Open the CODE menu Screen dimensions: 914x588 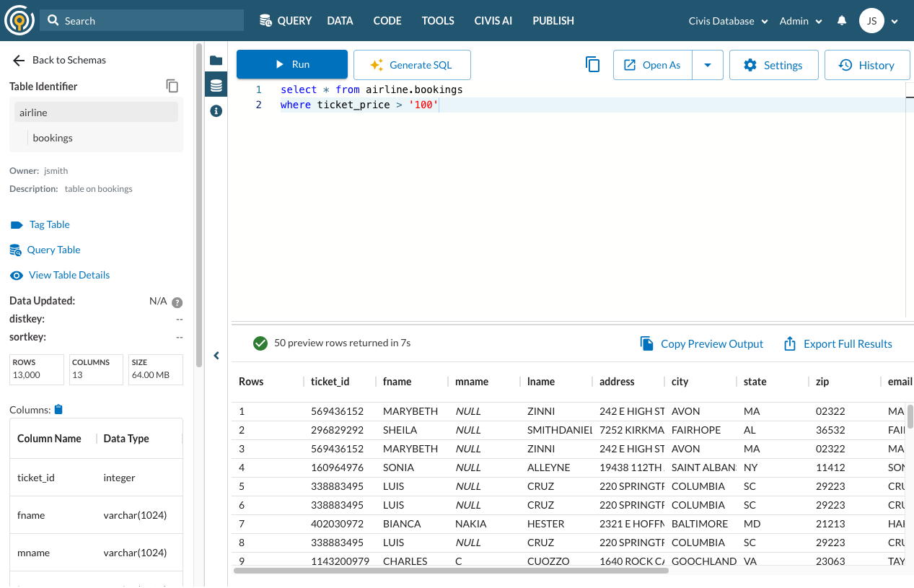pos(387,21)
